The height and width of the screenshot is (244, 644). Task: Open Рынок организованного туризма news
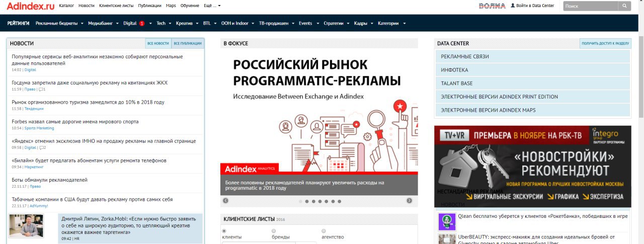pos(88,102)
